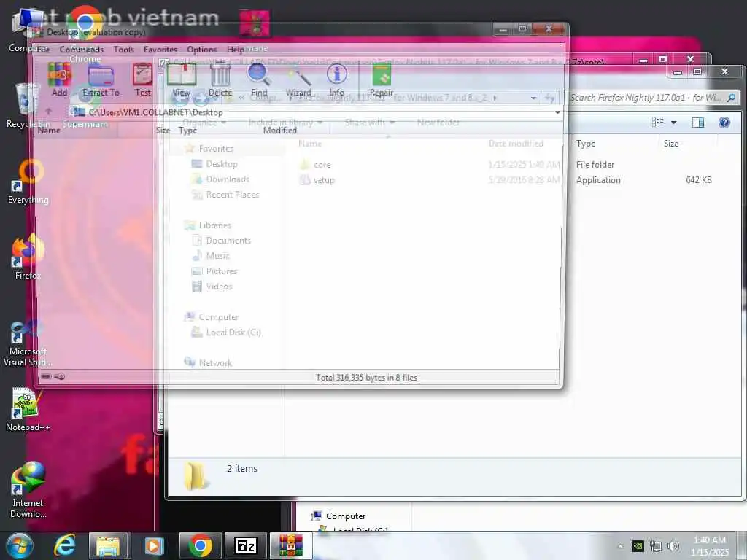Select Network in Explorer sidebar

[x=208, y=363]
